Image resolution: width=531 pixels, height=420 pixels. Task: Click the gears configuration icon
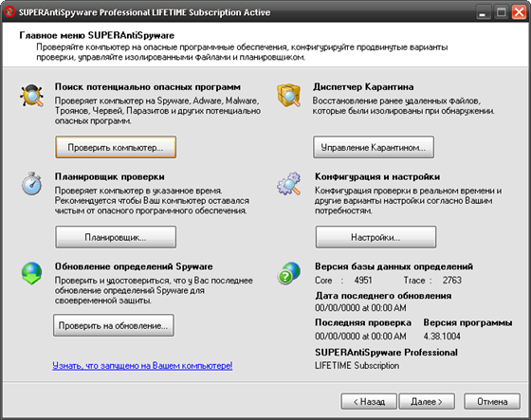289,184
